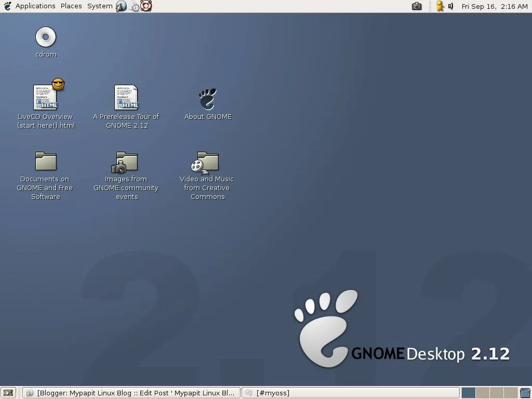The width and height of the screenshot is (532, 399).
Task: Open Video and Music from Creative Commons
Action: (206, 161)
